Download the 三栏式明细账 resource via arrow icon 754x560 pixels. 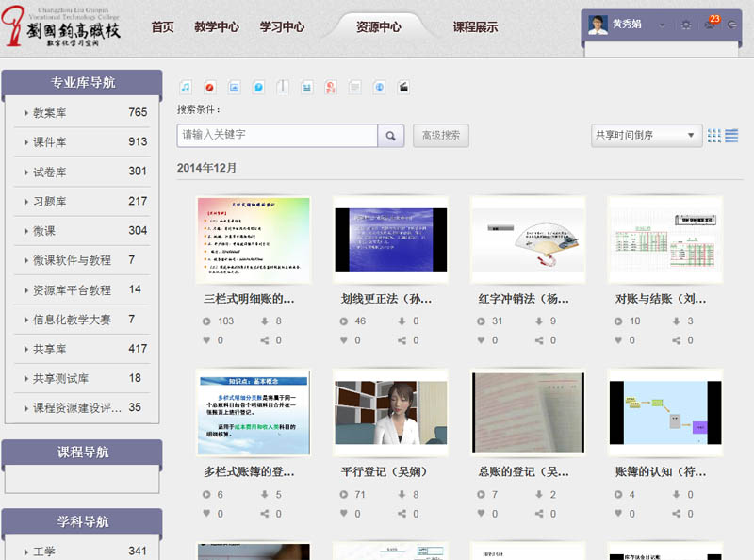(265, 321)
